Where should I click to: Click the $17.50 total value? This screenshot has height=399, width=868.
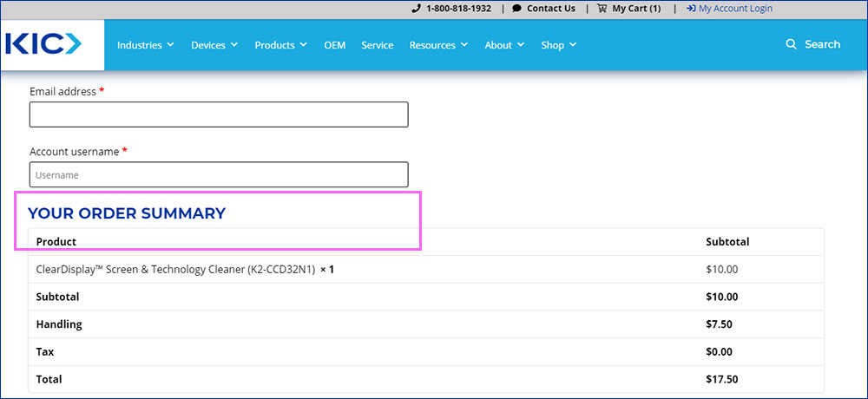722,380
